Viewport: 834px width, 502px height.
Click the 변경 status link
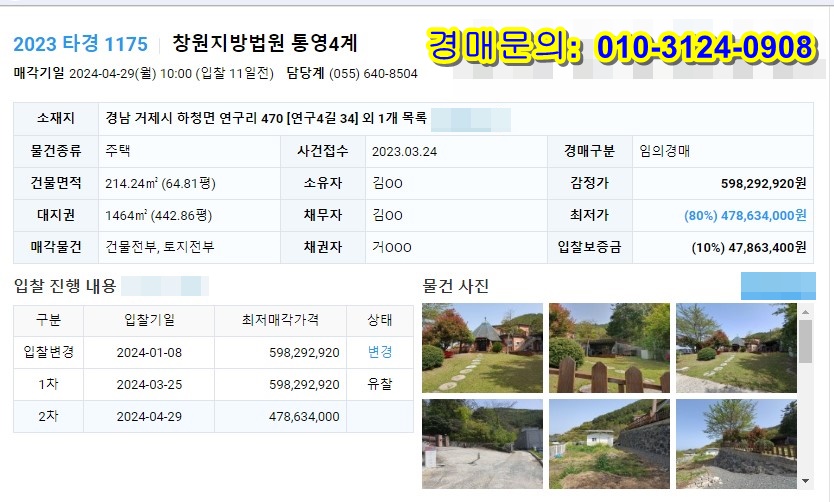pyautogui.click(x=380, y=352)
